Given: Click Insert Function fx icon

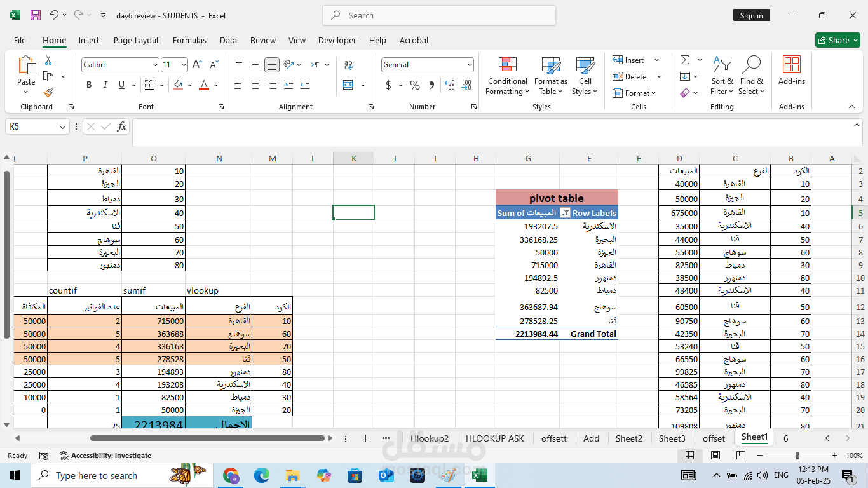Looking at the screenshot, I should coord(121,126).
